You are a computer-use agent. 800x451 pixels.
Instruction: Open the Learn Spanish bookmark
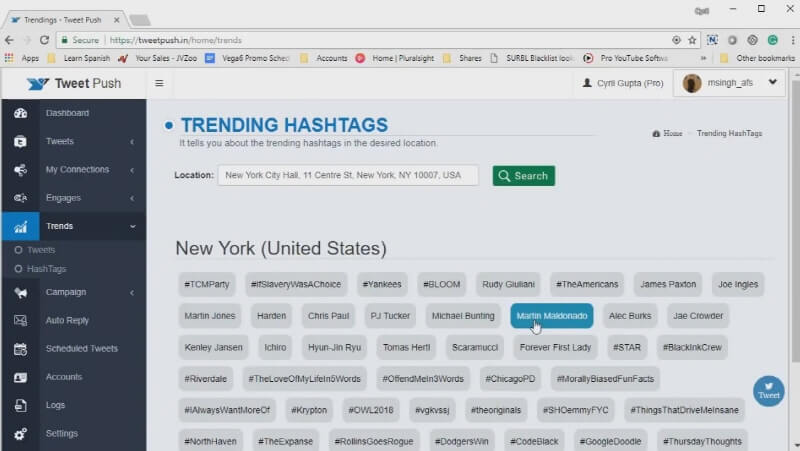pos(79,58)
